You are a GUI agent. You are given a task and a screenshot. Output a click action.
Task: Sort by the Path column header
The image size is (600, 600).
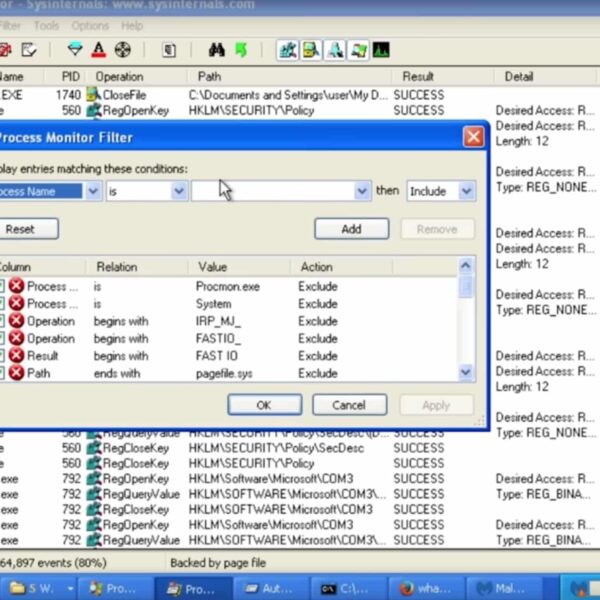point(290,77)
